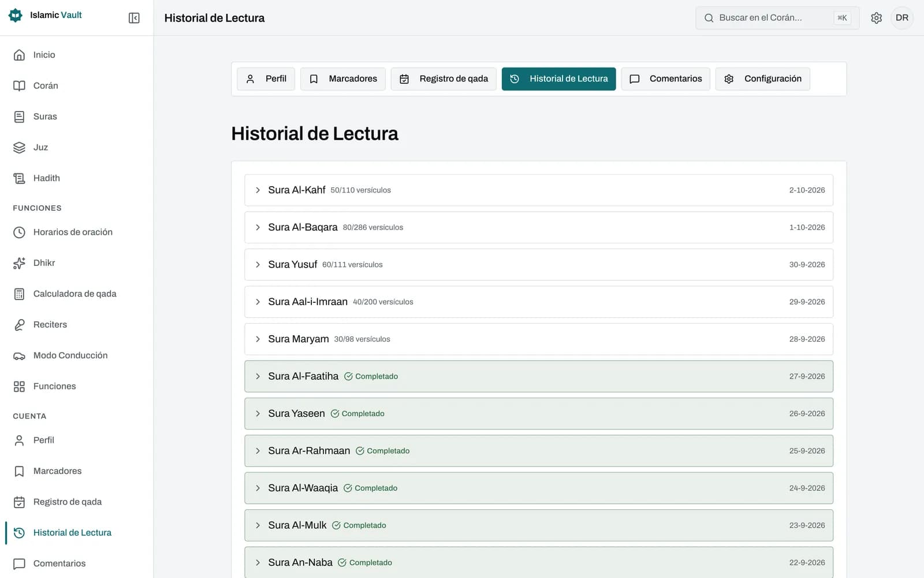Click date 2-10-2026 of Sura Al-Kahf
The image size is (924, 578).
[807, 190]
